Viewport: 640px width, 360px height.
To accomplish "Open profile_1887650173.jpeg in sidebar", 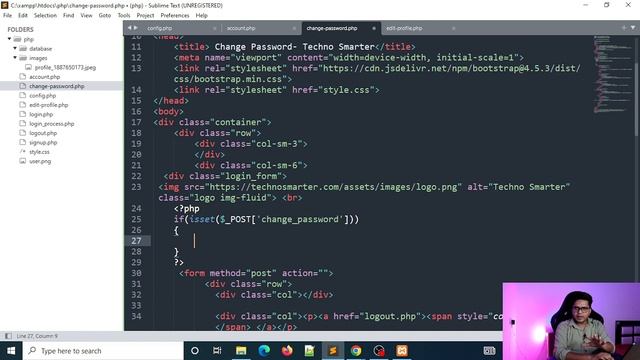I will pos(65,67).
